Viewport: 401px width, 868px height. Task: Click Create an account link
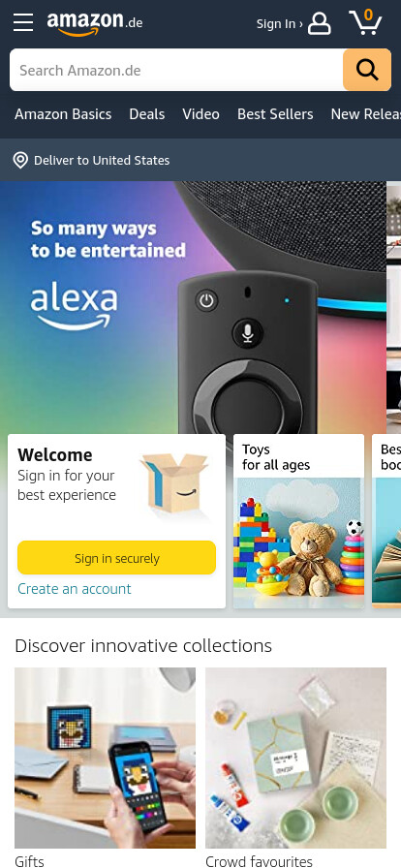75,588
